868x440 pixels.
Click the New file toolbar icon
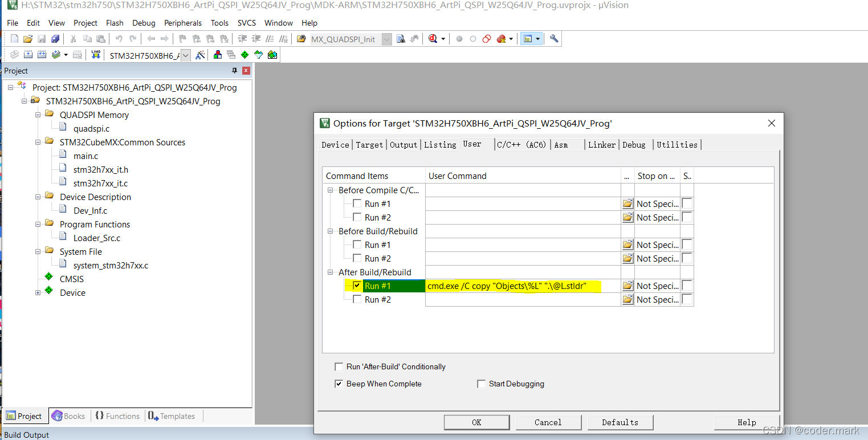[15, 39]
